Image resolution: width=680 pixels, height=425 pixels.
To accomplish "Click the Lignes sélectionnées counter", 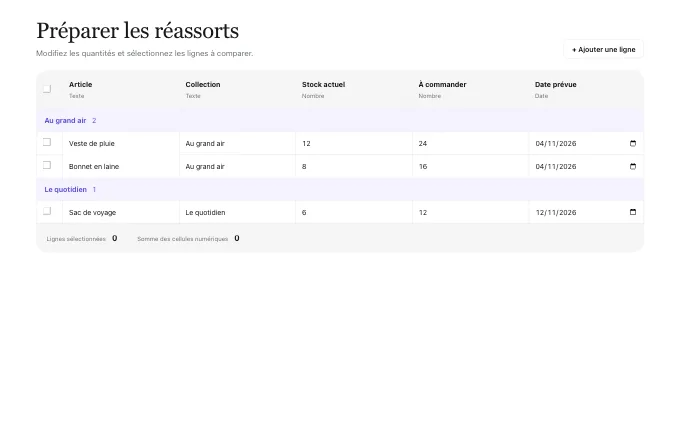I will [x=82, y=239].
